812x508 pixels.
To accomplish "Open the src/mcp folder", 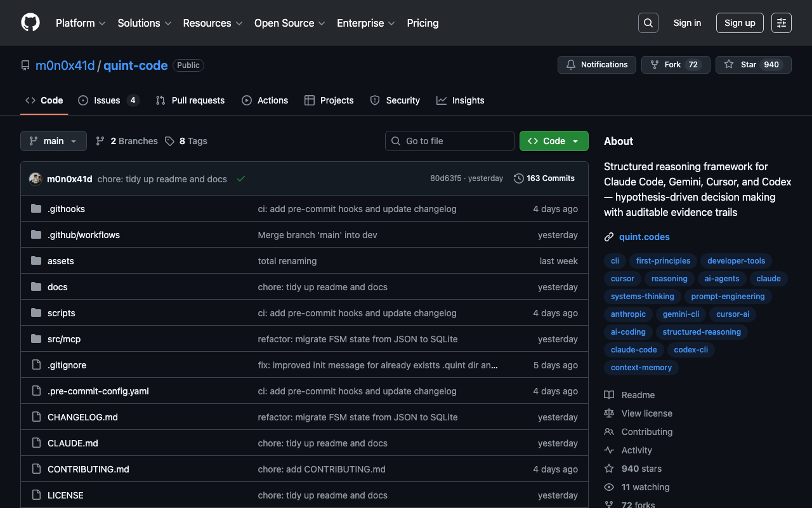I will (64, 339).
